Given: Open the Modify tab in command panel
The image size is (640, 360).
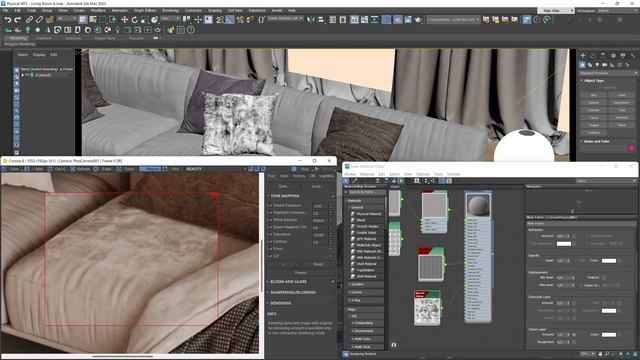Looking at the screenshot, I should [x=593, y=56].
